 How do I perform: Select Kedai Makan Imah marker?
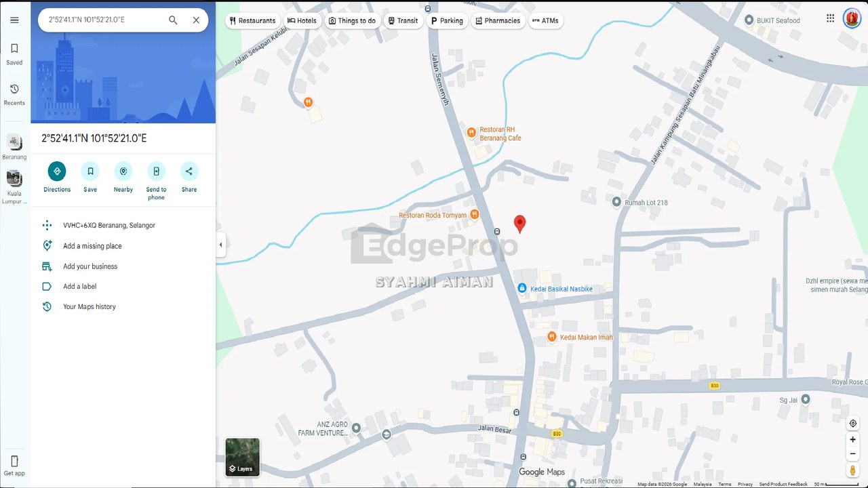coord(552,337)
